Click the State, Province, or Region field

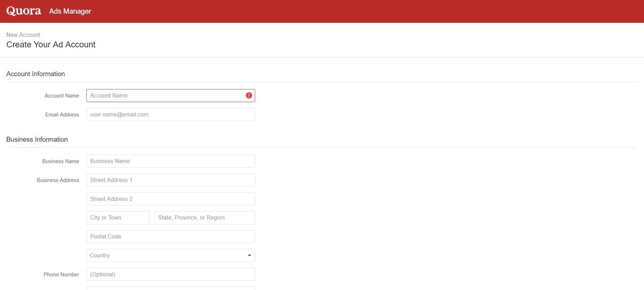204,218
